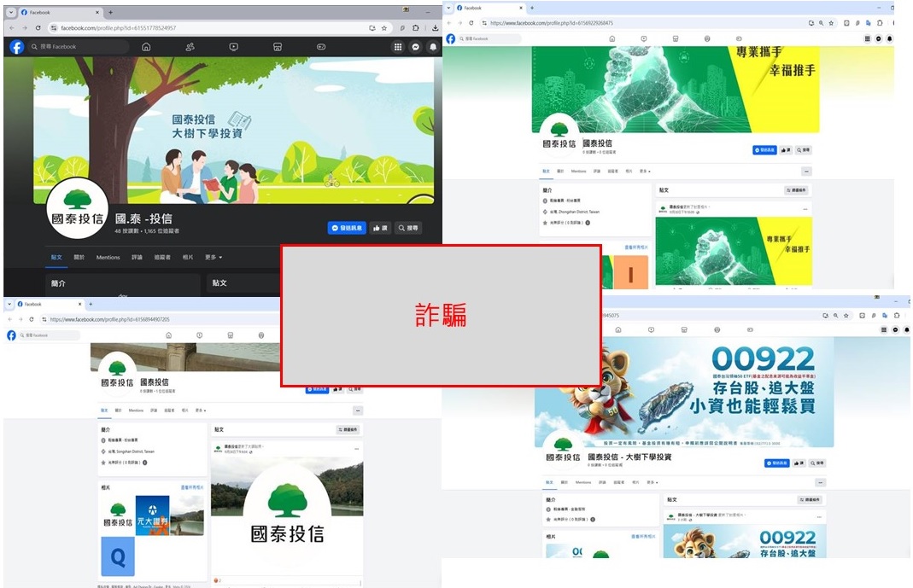Image resolution: width=913 pixels, height=588 pixels.
Task: Click 發送訊息 button on dark-mode page
Action: 347,228
